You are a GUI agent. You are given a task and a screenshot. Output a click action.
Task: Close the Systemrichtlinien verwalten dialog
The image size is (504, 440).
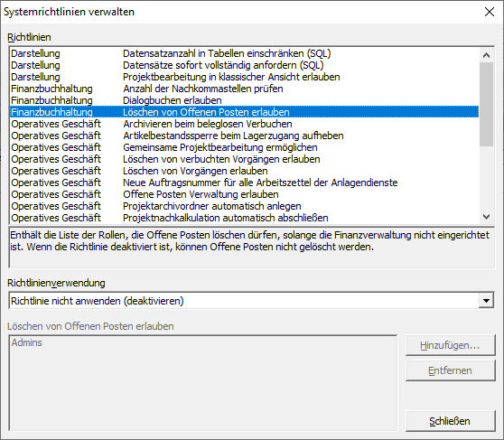pyautogui.click(x=490, y=12)
